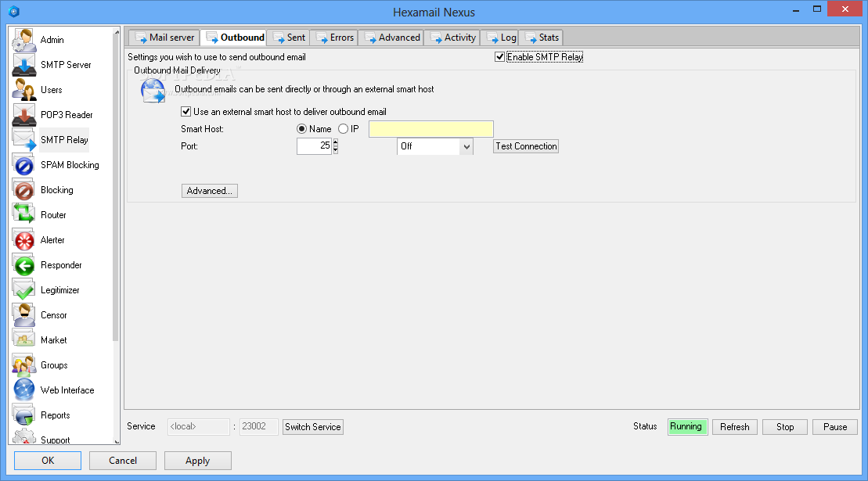Stop the service with Stop button
Image resolution: width=868 pixels, height=481 pixels.
(x=785, y=427)
